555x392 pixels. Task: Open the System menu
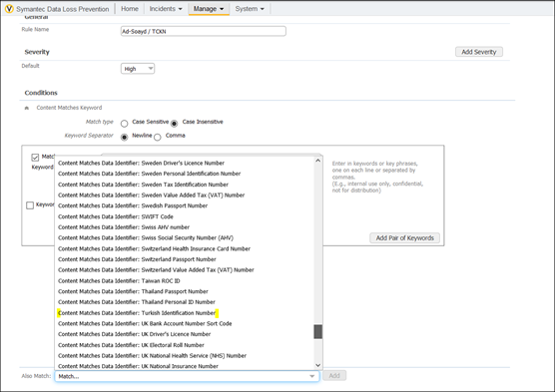250,9
